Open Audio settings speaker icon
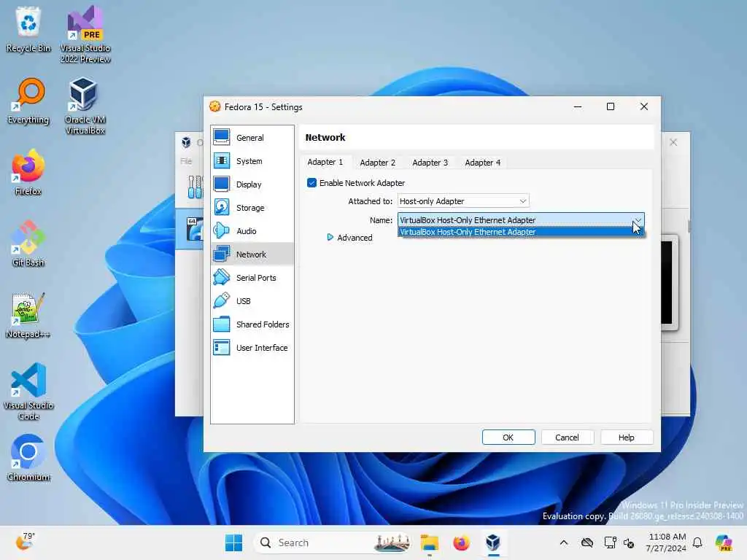This screenshot has height=560, width=747. pyautogui.click(x=222, y=230)
